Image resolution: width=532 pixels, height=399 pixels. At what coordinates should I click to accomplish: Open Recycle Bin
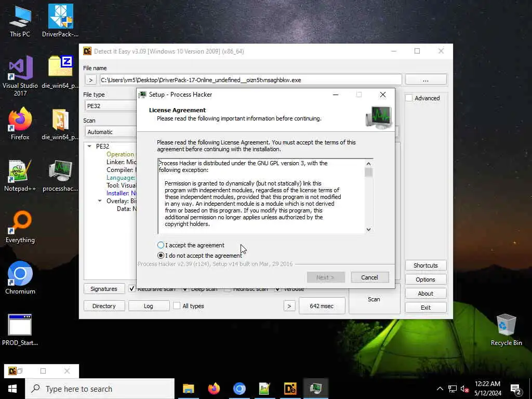tap(506, 329)
